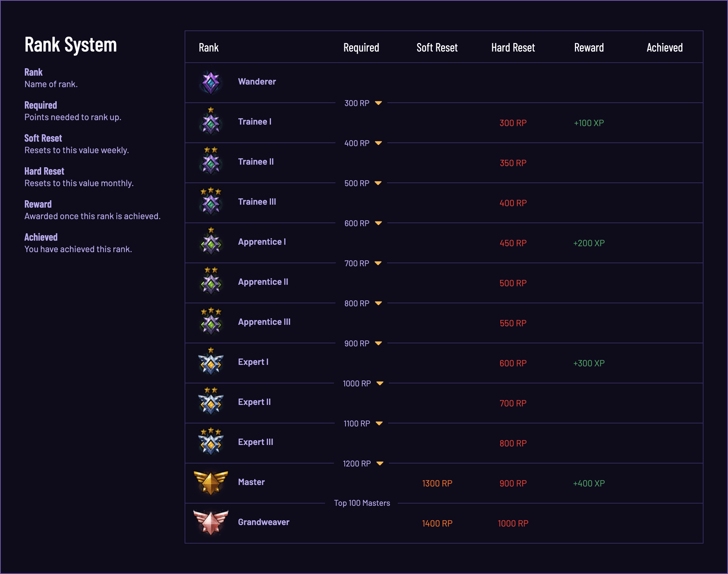Select the pink Grandweaver badge icon
This screenshot has width=728, height=574.
[x=211, y=523]
